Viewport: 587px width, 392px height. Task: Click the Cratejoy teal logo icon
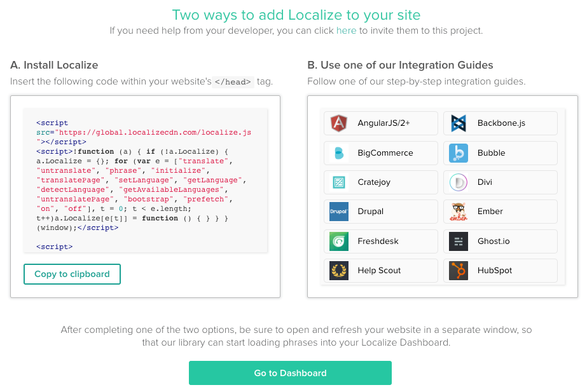tap(339, 182)
